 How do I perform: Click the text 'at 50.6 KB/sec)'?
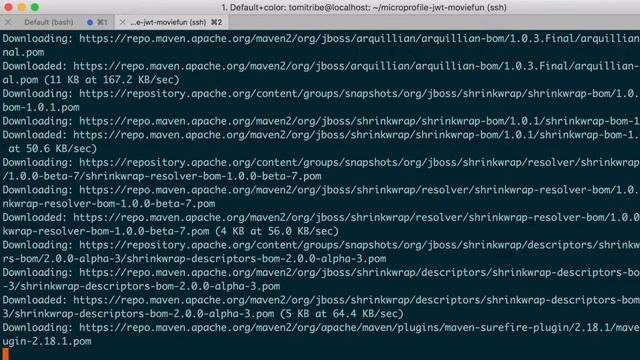52,149
